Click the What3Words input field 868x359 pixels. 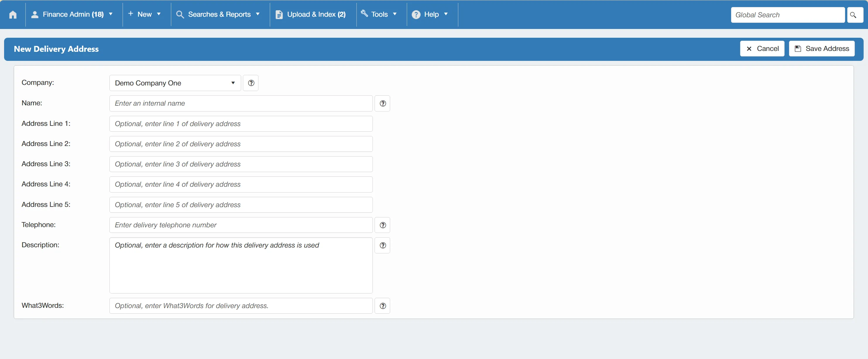241,306
